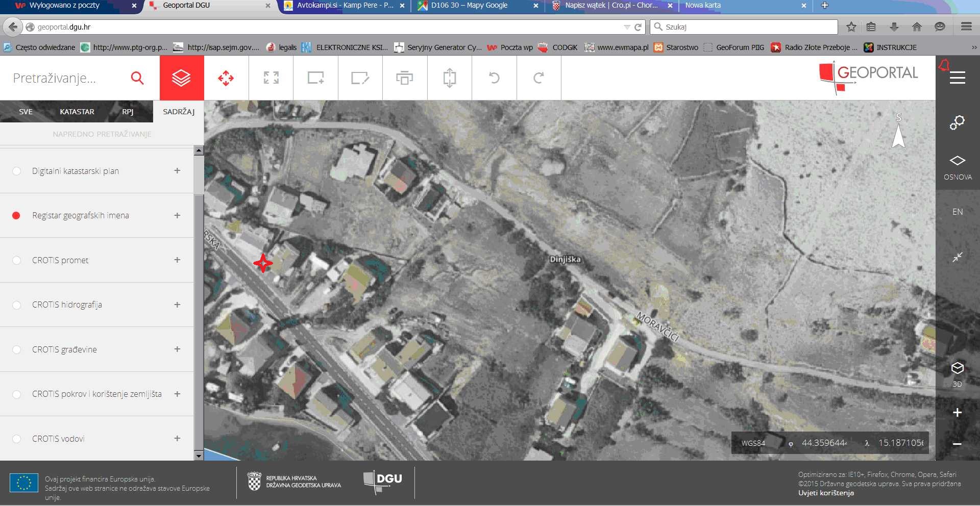Expand the CROTIS građevine layer group
Screen dimensions: 980x506
click(177, 349)
